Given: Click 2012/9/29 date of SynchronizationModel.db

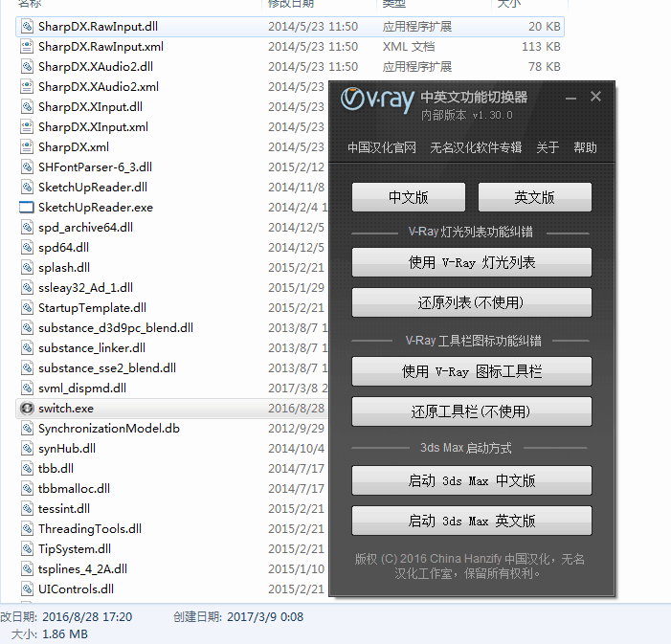Looking at the screenshot, I should coord(296,429).
